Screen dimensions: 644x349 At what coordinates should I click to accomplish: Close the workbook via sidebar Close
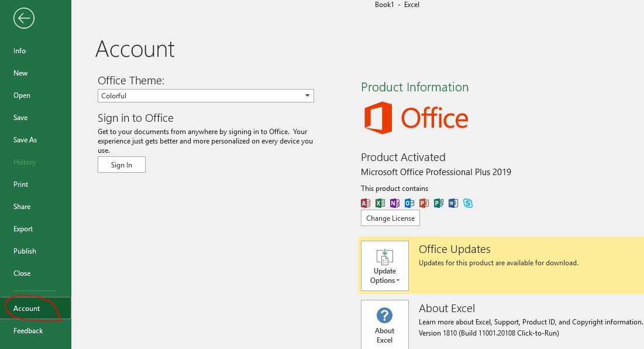22,273
